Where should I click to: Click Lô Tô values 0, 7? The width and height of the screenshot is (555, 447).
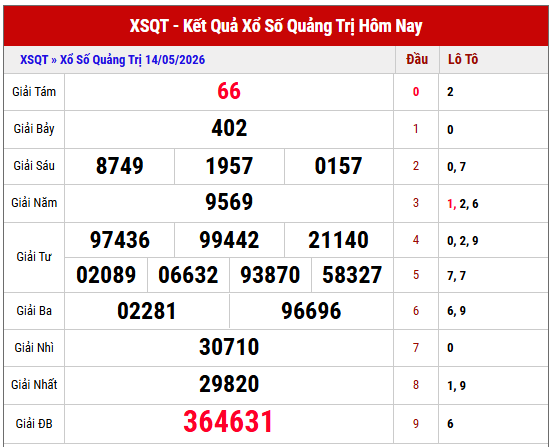[457, 167]
